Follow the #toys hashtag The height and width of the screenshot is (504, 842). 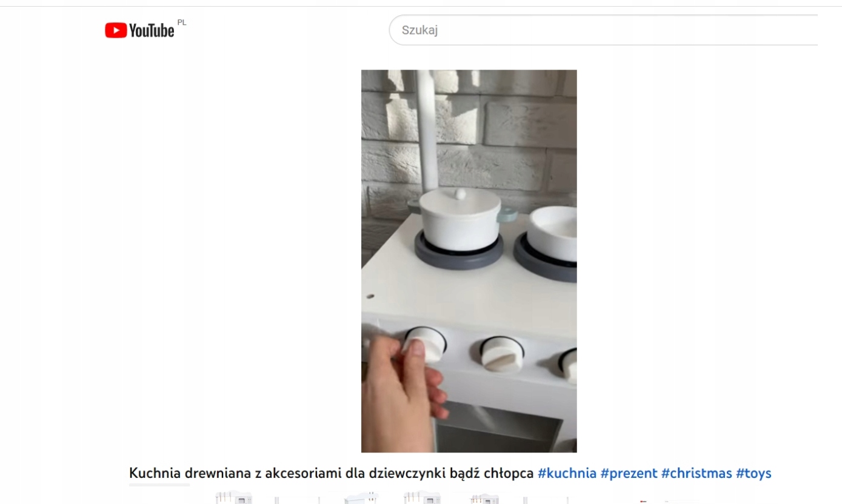coord(753,473)
